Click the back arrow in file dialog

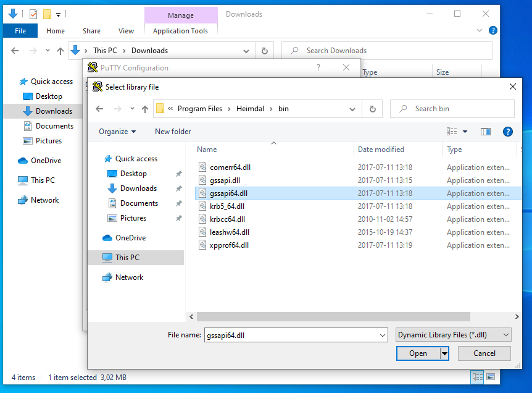tap(101, 109)
